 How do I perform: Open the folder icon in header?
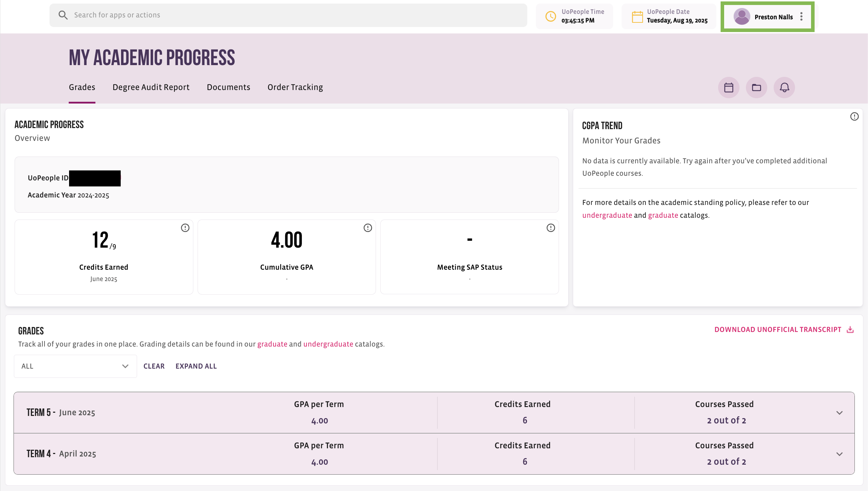pos(756,88)
